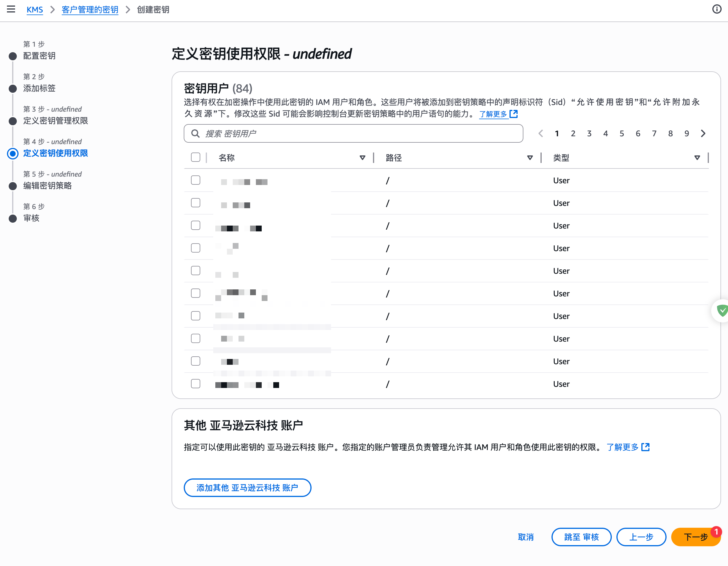Select step 定义密钥管理权限 in sidebar
The image size is (728, 566).
(55, 121)
